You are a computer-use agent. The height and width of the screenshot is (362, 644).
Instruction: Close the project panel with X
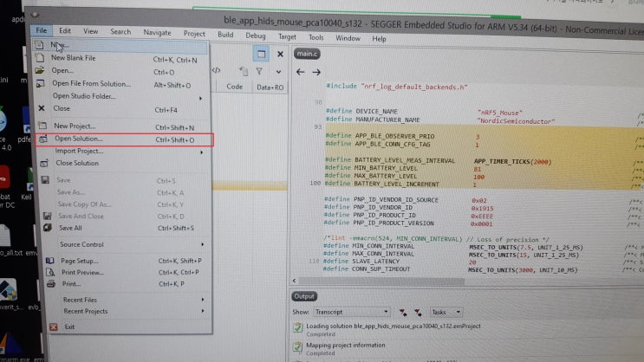(280, 55)
